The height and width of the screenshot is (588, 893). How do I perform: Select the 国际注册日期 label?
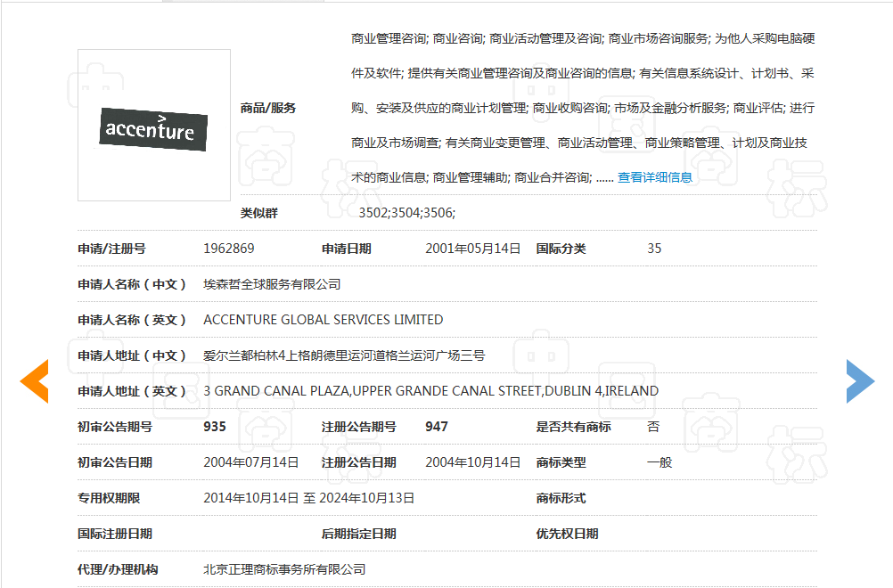coord(115,534)
